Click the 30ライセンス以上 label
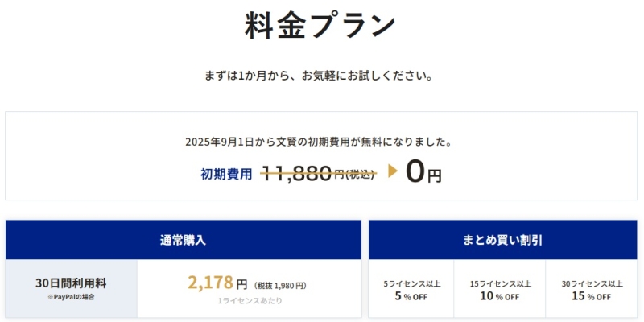Image resolution: width=644 pixels, height=322 pixels. click(x=593, y=283)
